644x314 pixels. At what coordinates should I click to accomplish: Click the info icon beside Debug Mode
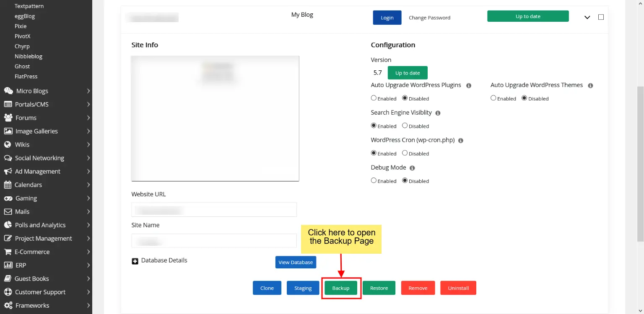point(412,167)
